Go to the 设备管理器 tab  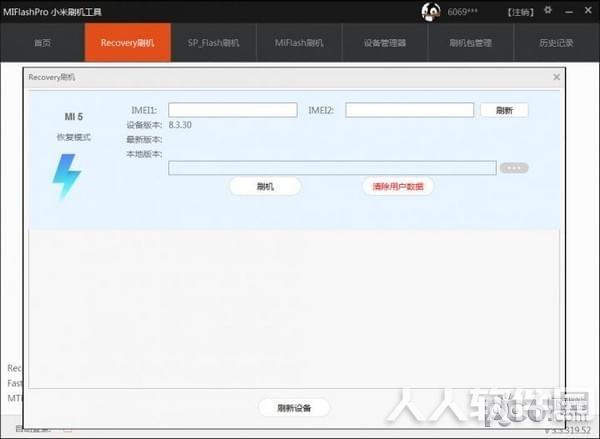pyautogui.click(x=385, y=42)
